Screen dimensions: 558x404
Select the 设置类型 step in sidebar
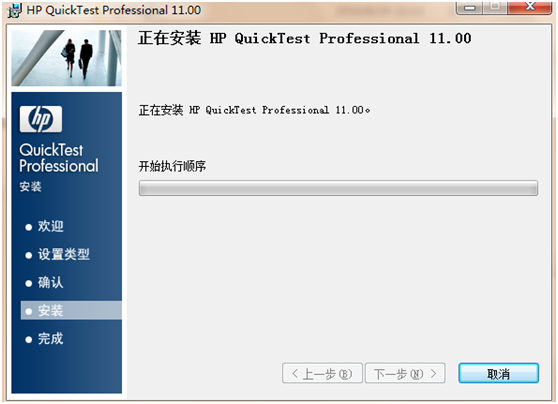[x=58, y=255]
